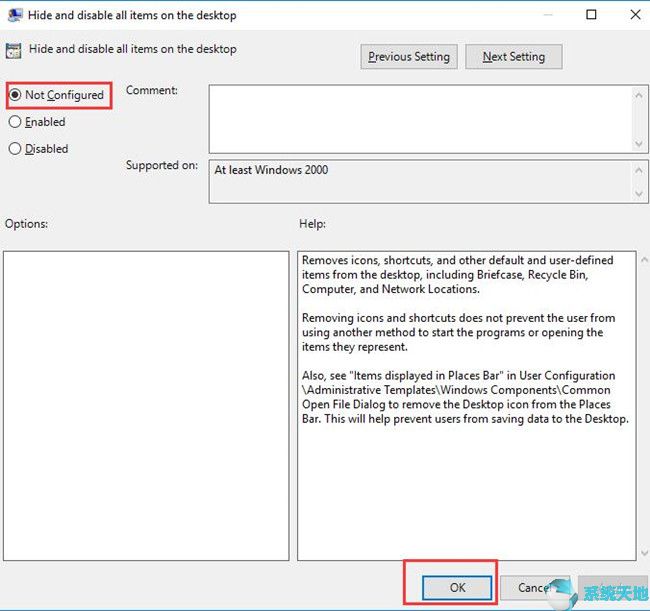Click inside the empty Options pane
Screen dimensions: 650x611
(x=146, y=406)
